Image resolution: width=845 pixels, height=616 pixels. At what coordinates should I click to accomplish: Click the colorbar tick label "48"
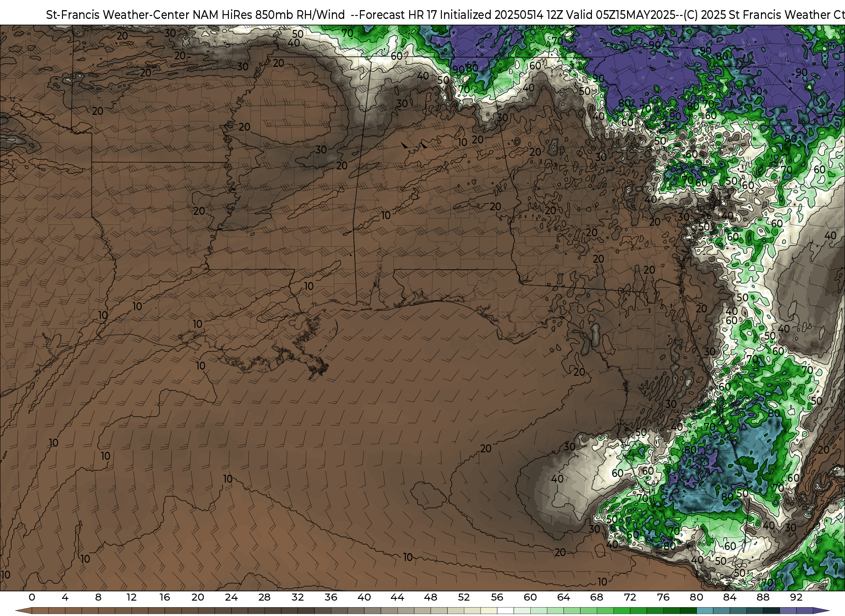[430, 598]
